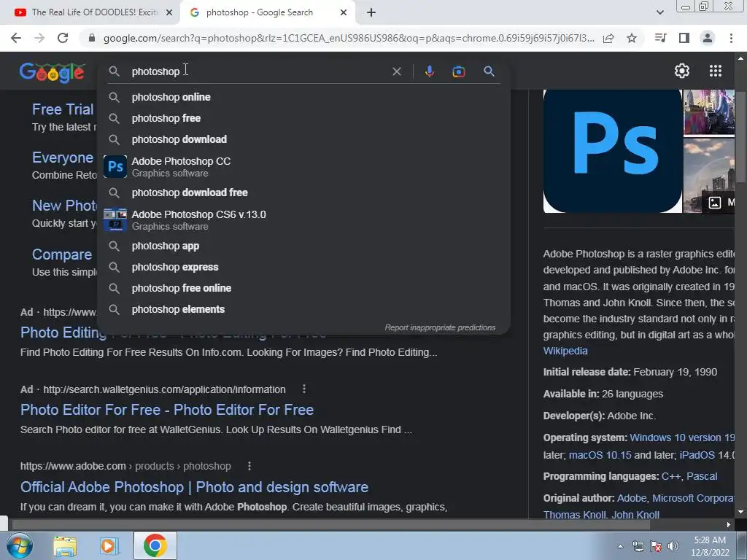The width and height of the screenshot is (747, 560).
Task: Select suggestion photoshop free online
Action: [x=304, y=288]
